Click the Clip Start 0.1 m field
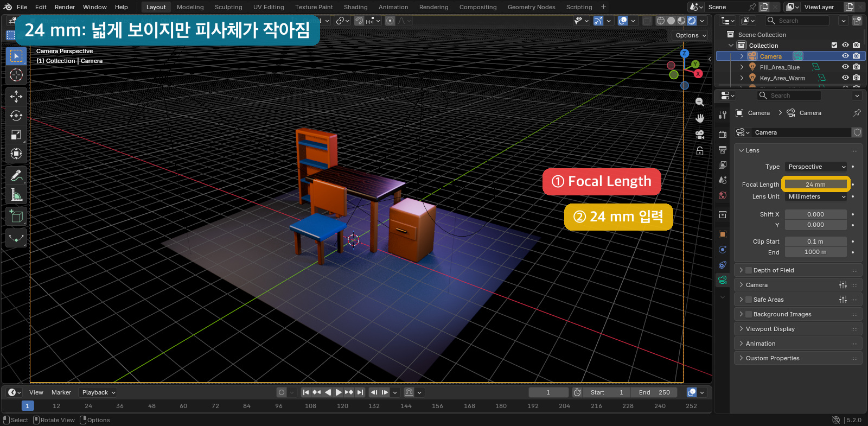 [x=815, y=241]
